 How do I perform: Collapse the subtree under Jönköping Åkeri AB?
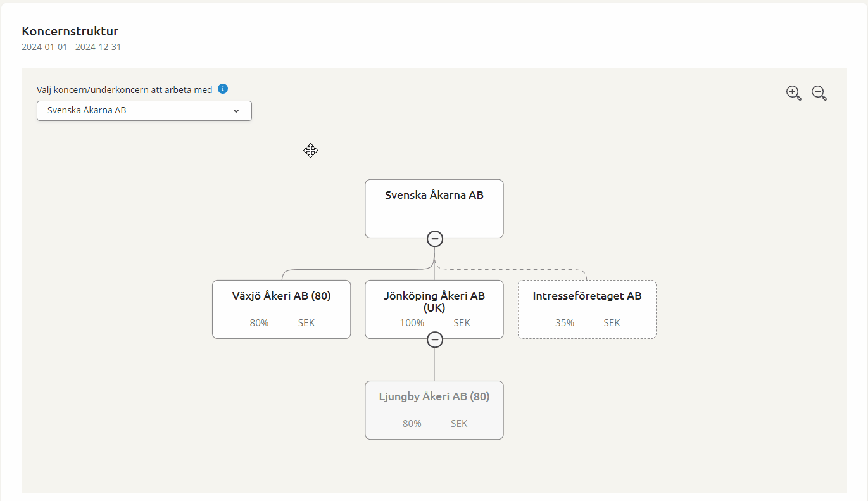point(434,339)
